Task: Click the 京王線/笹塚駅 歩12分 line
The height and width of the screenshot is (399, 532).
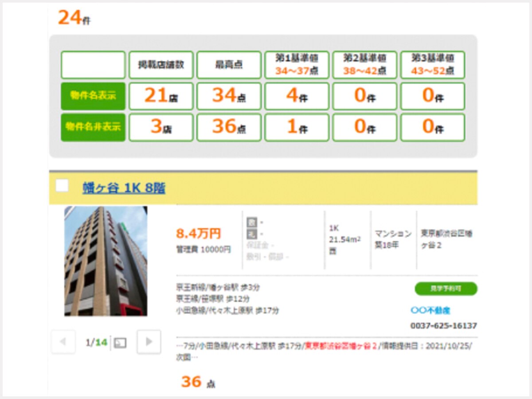Action: [x=213, y=299]
